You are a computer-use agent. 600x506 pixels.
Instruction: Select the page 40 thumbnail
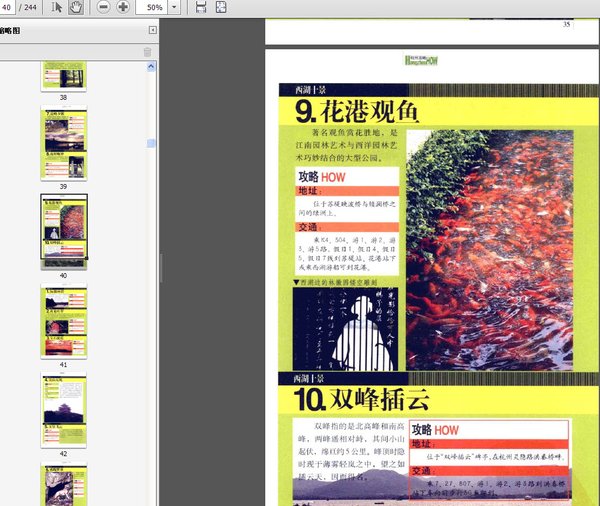pos(64,231)
